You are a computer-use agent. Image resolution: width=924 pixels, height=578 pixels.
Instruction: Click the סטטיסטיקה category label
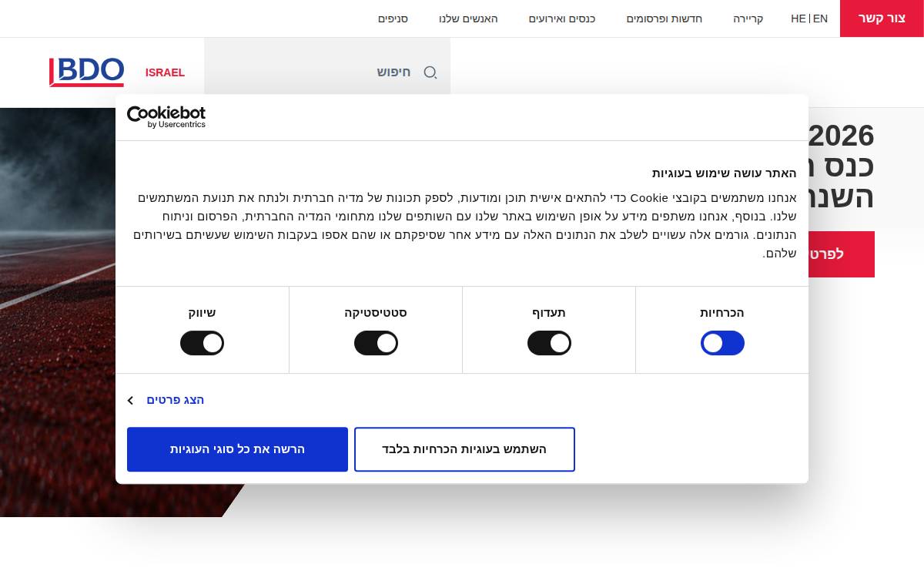click(376, 313)
